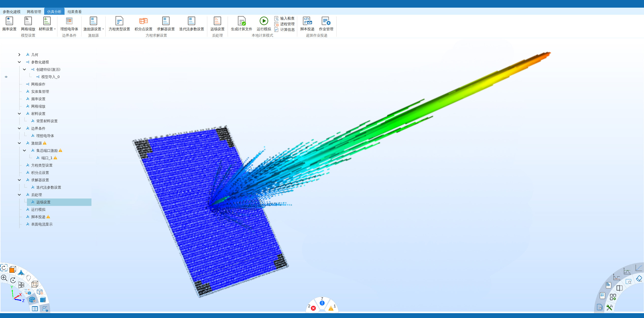Toggle the orange solid cube display mode

[x=12, y=269]
